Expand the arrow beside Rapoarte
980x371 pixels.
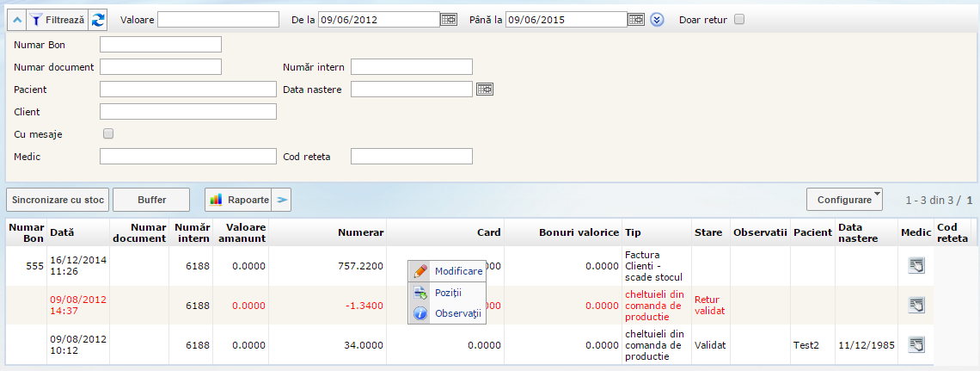click(x=282, y=200)
